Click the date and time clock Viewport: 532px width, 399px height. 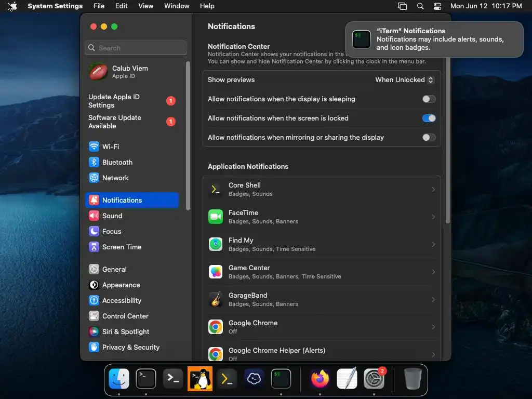(486, 6)
